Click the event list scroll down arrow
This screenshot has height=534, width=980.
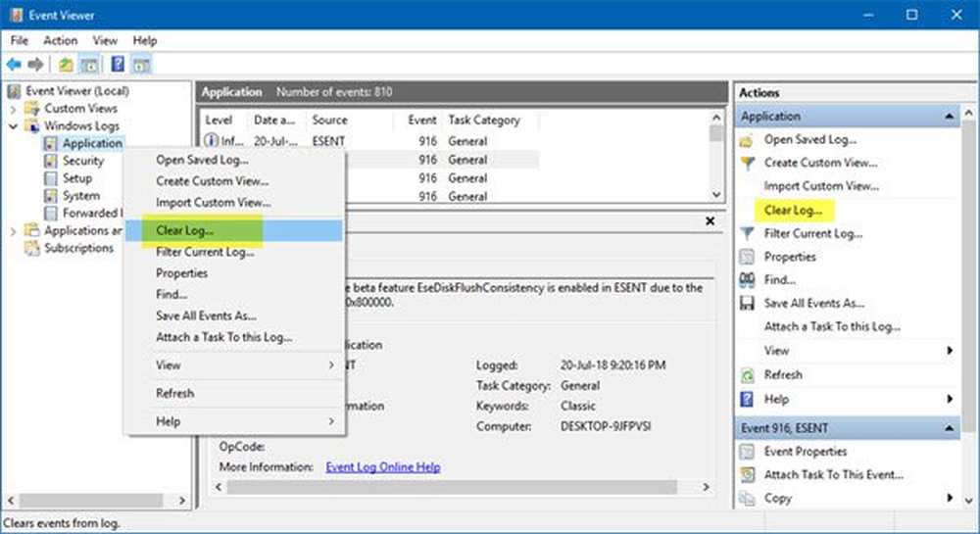[x=717, y=195]
